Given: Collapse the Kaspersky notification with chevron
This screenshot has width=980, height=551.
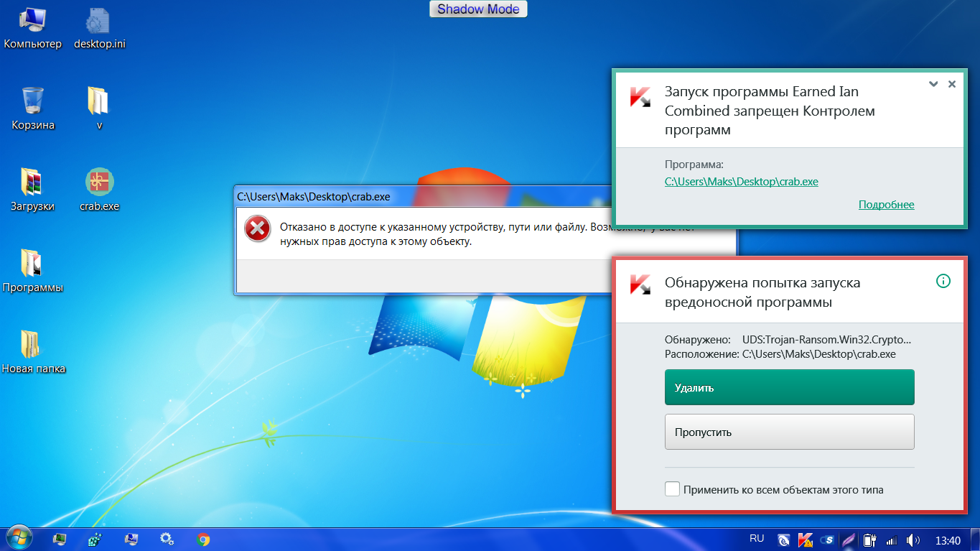Looking at the screenshot, I should (x=933, y=84).
